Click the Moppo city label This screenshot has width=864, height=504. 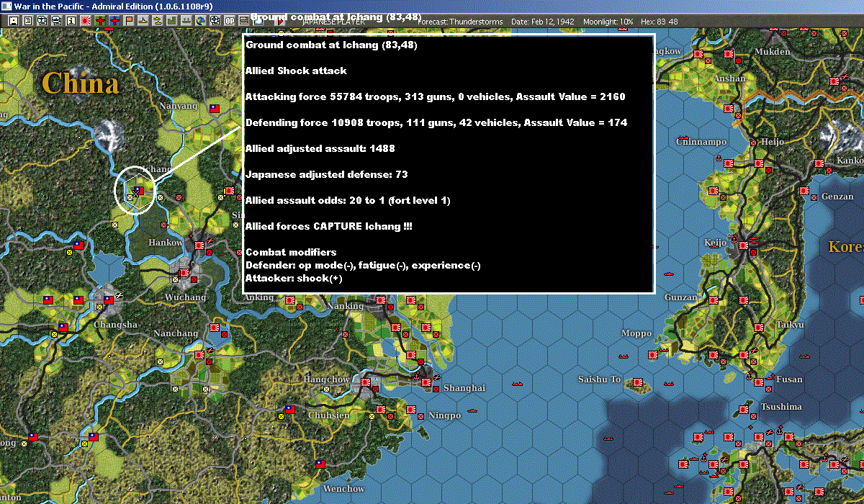click(x=636, y=333)
